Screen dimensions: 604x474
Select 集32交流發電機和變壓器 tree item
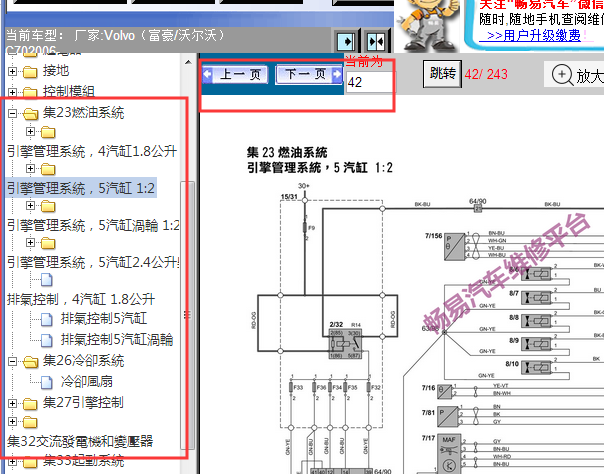[80, 441]
